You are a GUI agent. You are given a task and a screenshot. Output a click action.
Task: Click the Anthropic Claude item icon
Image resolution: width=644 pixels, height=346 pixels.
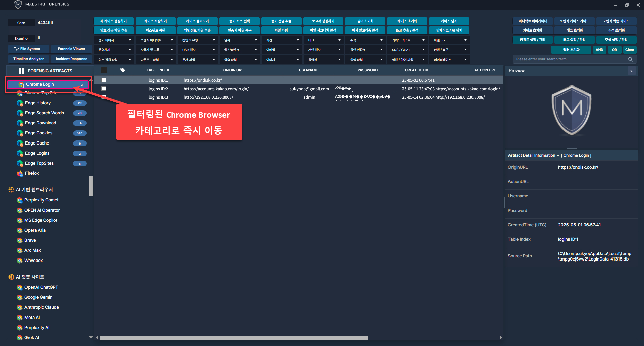(20, 307)
